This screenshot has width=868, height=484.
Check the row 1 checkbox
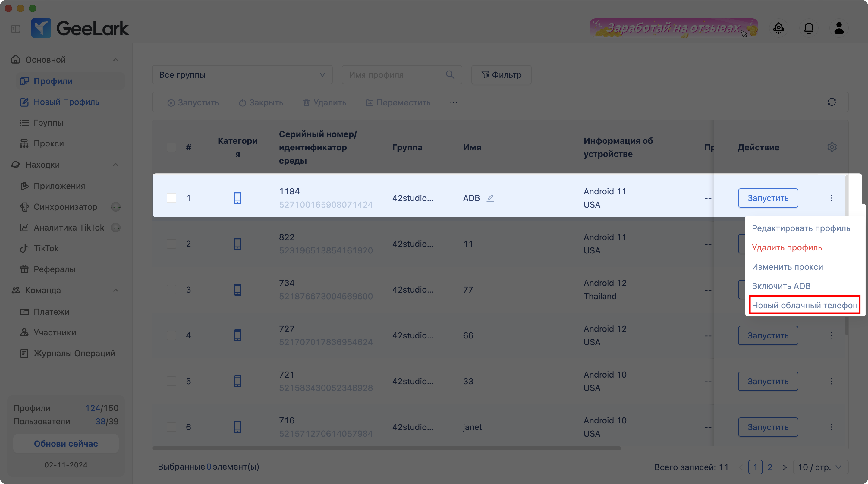(171, 198)
